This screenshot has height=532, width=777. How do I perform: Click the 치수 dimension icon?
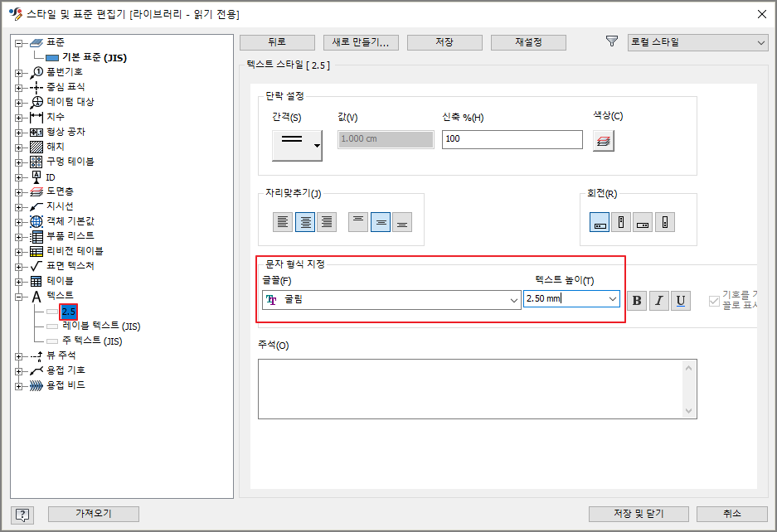(x=36, y=118)
